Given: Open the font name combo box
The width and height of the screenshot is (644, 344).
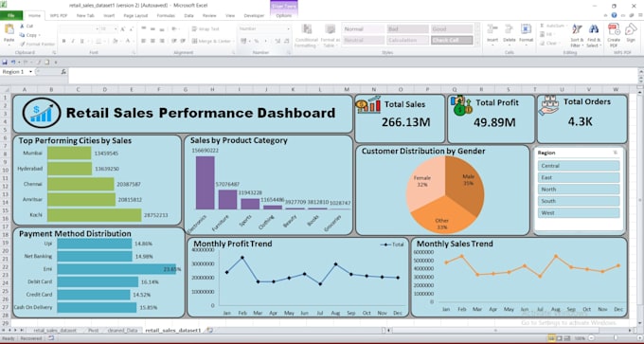Looking at the screenshot, I should click(x=79, y=29).
